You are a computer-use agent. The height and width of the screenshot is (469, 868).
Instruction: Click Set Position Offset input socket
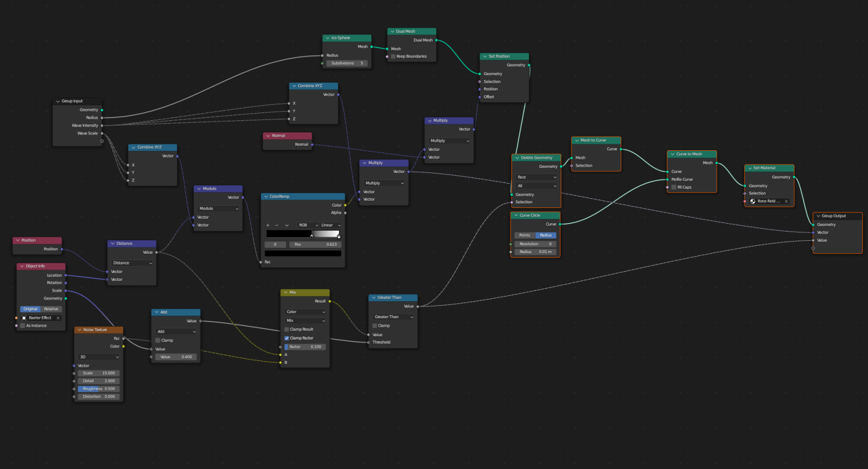coord(480,97)
